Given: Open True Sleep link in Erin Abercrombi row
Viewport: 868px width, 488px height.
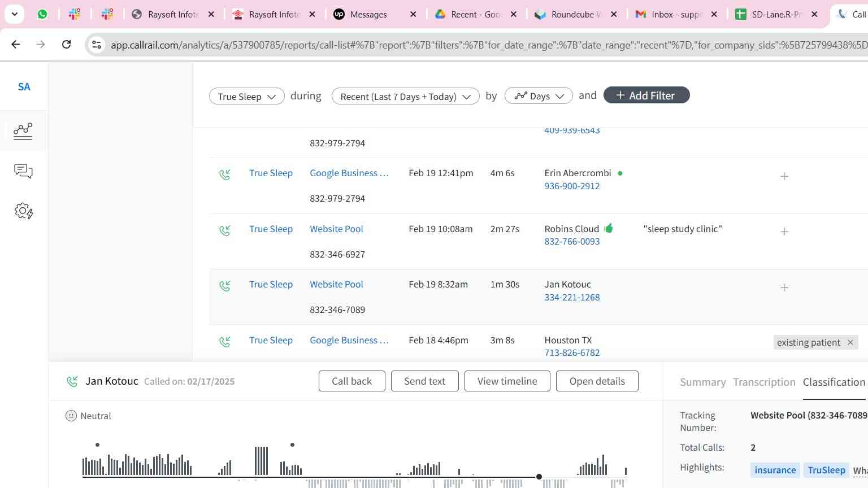Looking at the screenshot, I should (x=271, y=173).
